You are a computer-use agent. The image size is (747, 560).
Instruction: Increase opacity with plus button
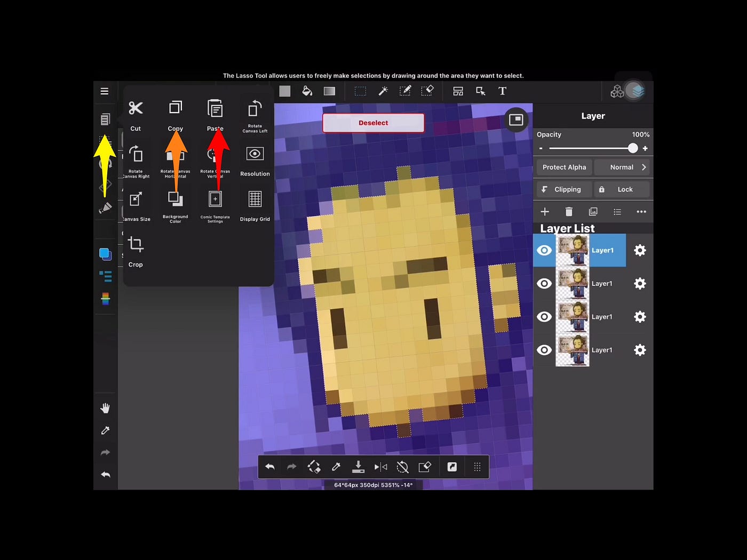645,149
